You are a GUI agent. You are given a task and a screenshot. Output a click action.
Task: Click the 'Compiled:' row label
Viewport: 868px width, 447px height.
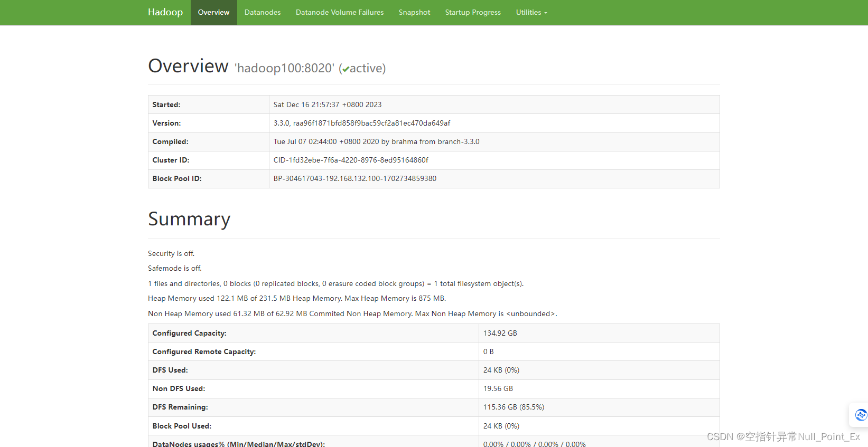[170, 141]
